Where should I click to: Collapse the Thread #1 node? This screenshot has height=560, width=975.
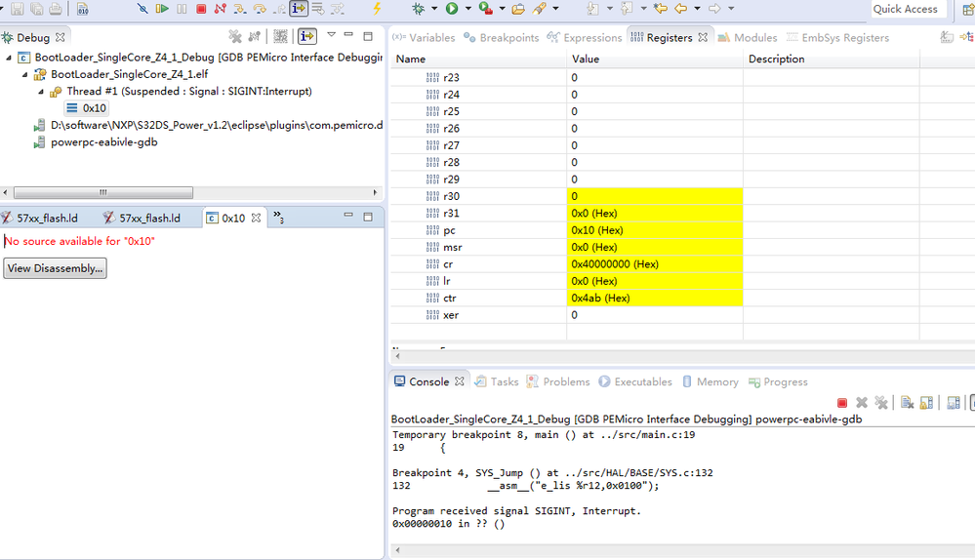click(41, 92)
